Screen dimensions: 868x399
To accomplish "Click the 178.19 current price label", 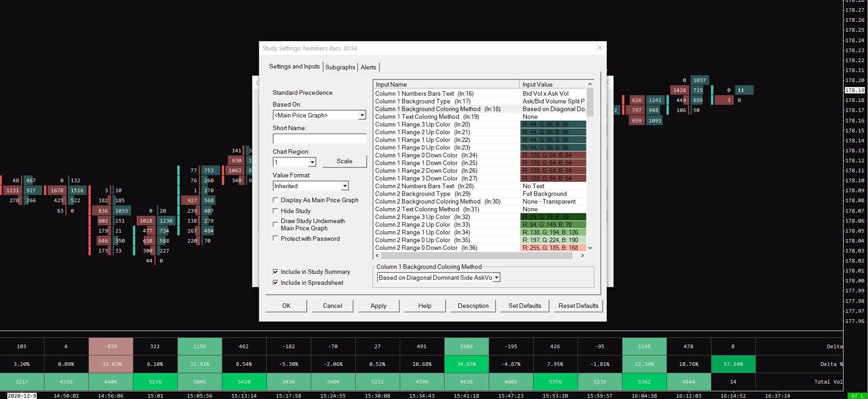I will pos(855,90).
